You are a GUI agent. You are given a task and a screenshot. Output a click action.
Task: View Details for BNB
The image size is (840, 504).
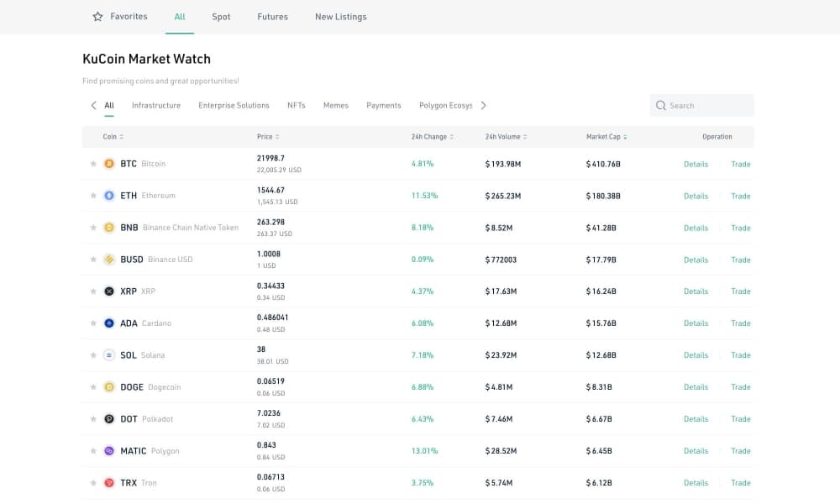pos(696,228)
